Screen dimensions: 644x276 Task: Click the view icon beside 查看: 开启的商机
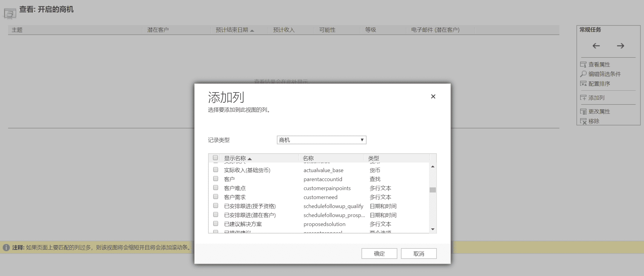tap(10, 14)
